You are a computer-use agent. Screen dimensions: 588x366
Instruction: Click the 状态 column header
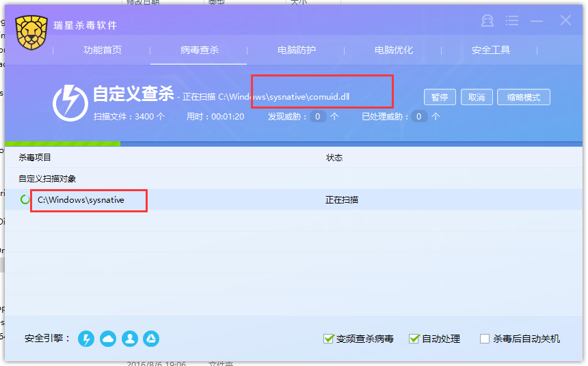point(334,158)
